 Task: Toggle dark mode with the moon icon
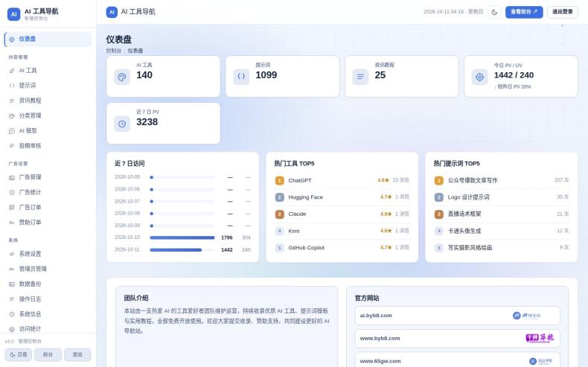click(x=494, y=12)
